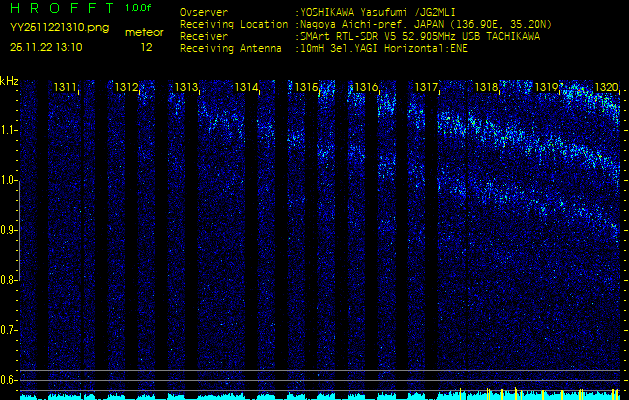Select the 1313 time marker
The height and width of the screenshot is (400, 629).
pos(186,88)
